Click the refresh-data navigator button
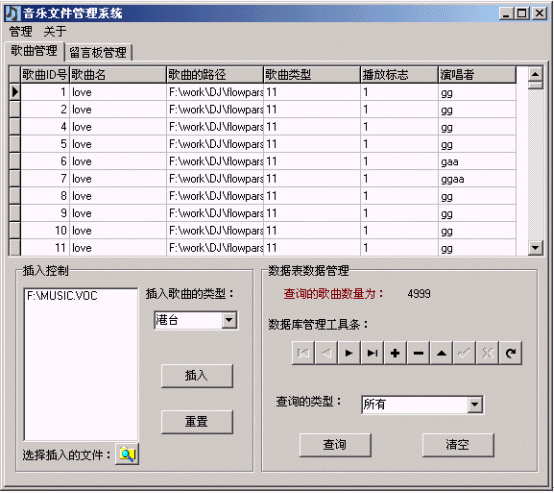 pyautogui.click(x=511, y=353)
